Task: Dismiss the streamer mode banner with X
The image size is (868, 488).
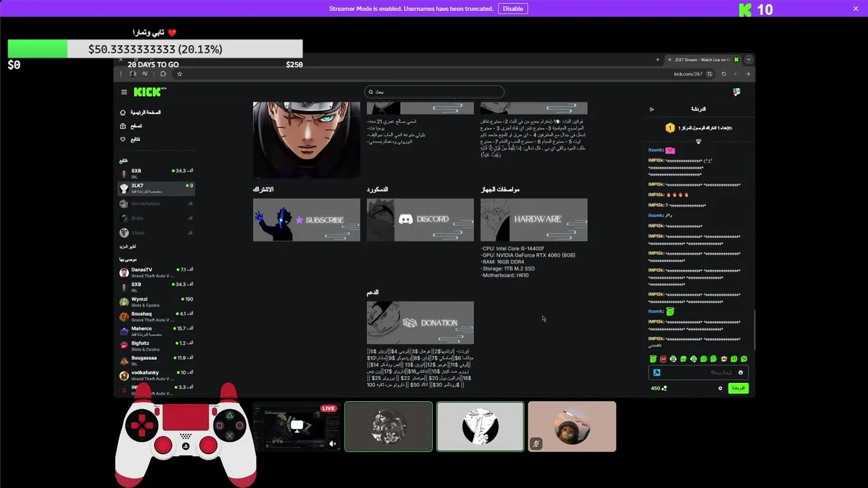Action: pyautogui.click(x=856, y=9)
